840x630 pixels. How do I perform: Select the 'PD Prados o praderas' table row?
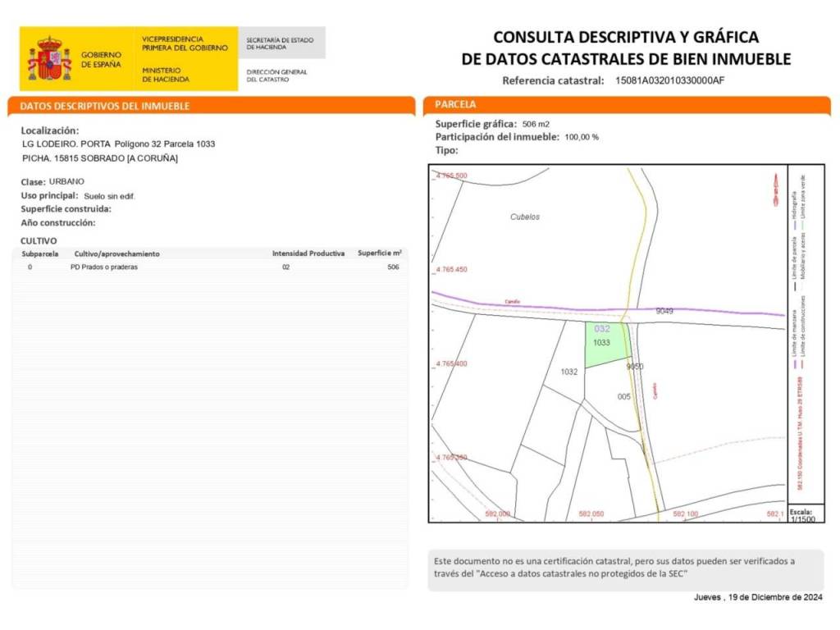coord(210,267)
